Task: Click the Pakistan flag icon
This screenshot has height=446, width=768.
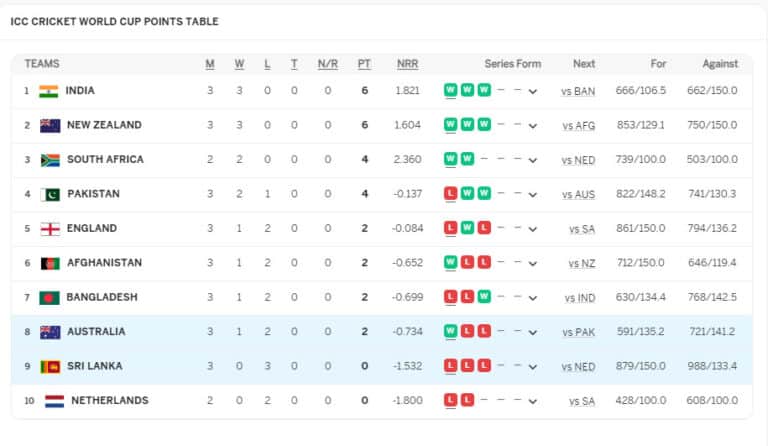Action: click(50, 194)
